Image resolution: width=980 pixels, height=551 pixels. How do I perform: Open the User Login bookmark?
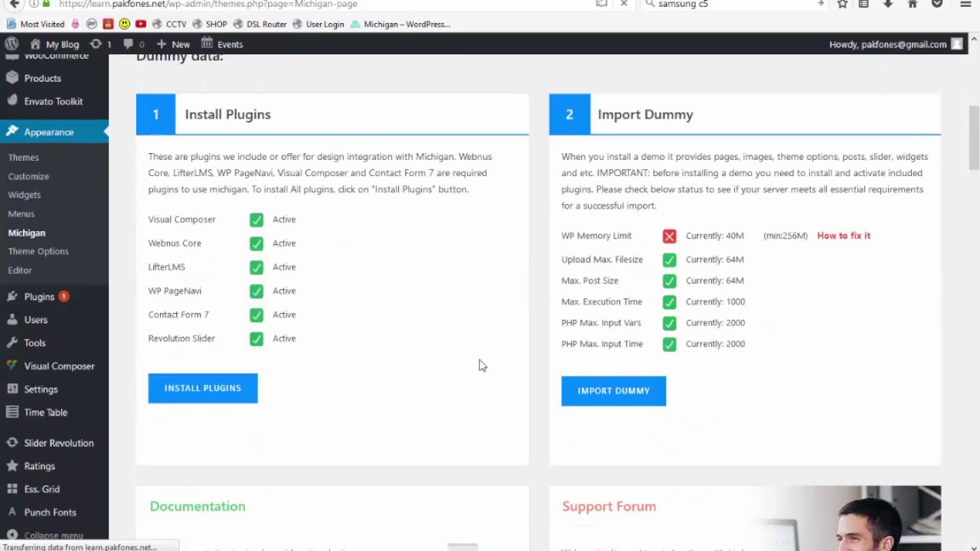[318, 24]
